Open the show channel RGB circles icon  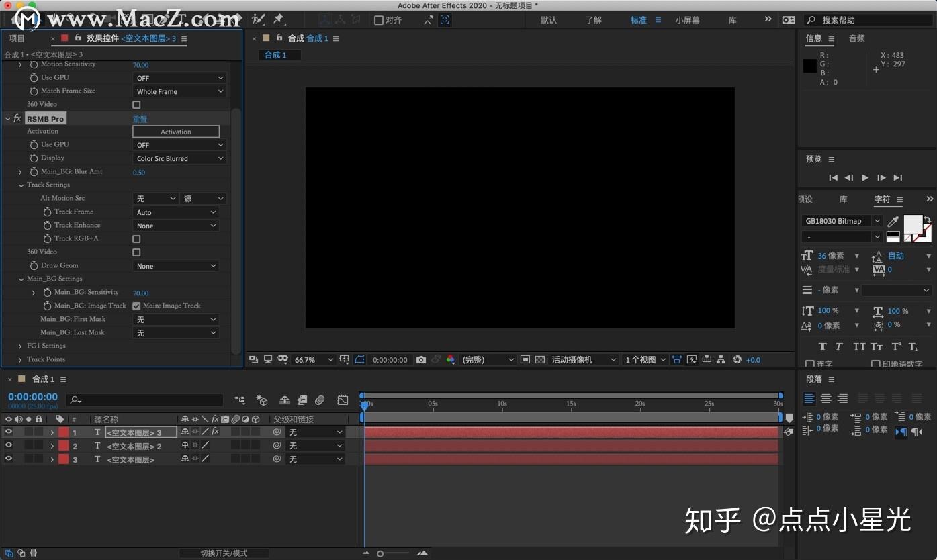(451, 359)
